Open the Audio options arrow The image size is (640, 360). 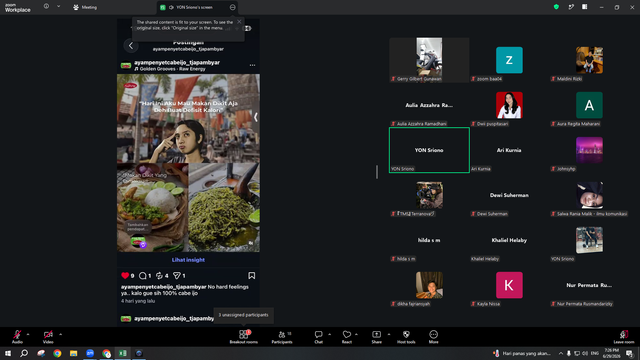[x=28, y=334]
